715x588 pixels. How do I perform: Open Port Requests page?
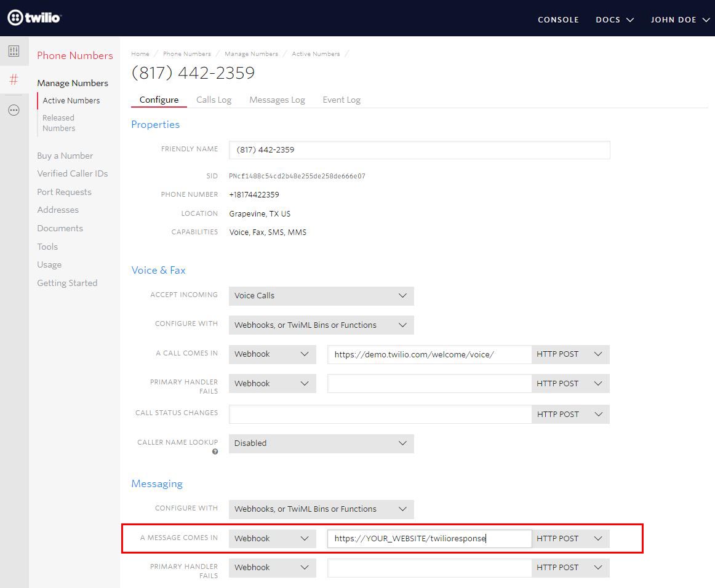(x=64, y=192)
